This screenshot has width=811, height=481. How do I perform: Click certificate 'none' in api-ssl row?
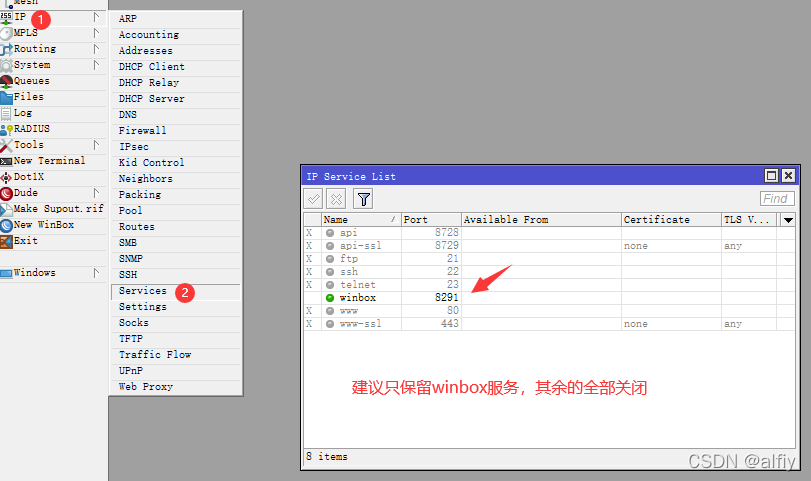pyautogui.click(x=636, y=246)
